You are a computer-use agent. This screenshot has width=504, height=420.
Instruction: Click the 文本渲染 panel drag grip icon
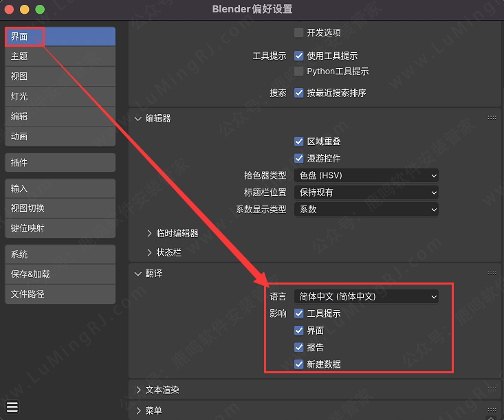click(492, 390)
